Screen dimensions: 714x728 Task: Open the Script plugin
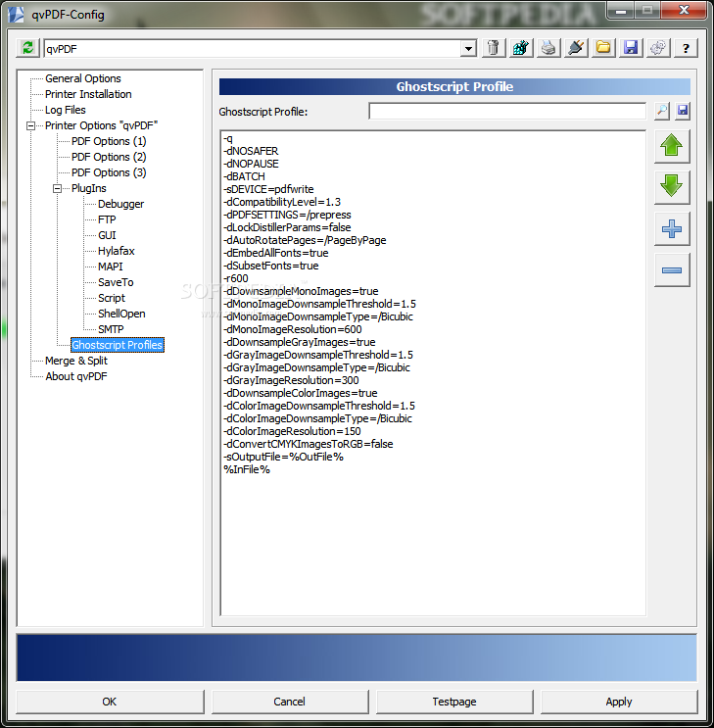point(112,298)
